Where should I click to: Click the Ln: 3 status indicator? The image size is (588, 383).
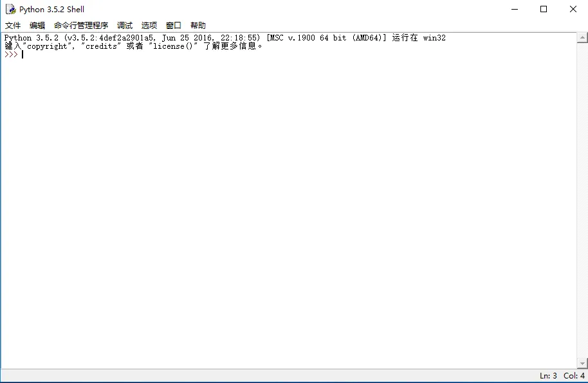pos(548,375)
